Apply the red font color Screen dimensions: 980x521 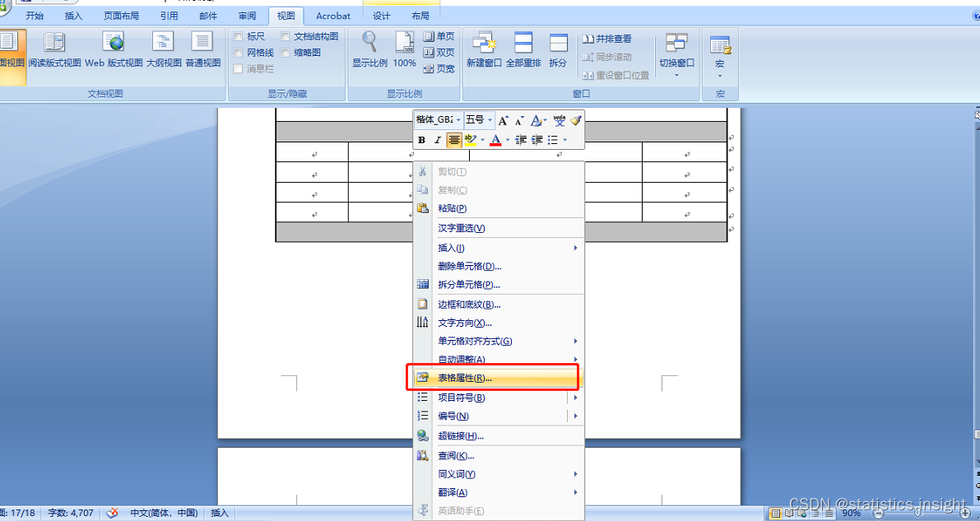click(x=495, y=140)
